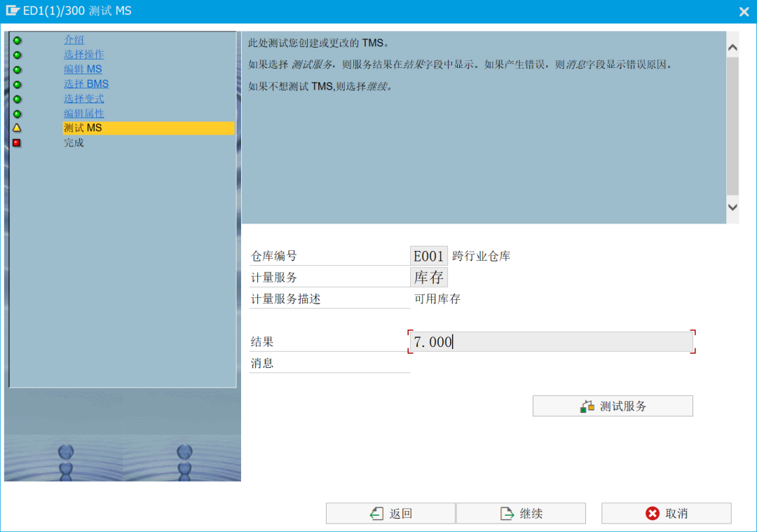Click the window menu icon in title bar
Screen dimensions: 757x532
click(x=13, y=11)
